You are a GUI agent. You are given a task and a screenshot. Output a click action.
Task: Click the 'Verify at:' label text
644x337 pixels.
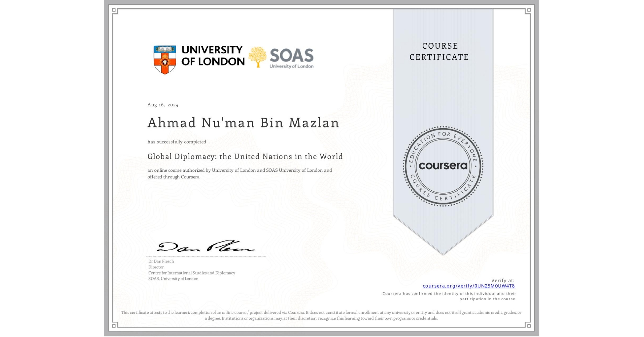tap(503, 280)
